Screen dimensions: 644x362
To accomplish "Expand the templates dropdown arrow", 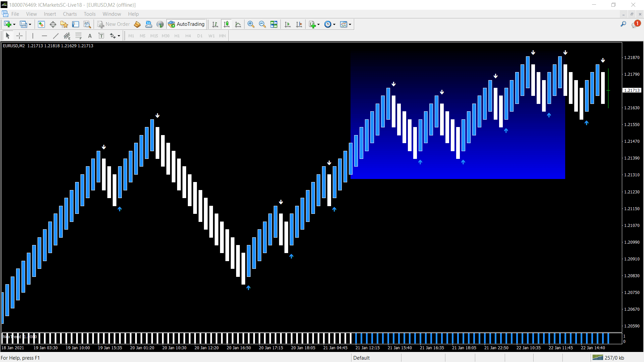I will [x=350, y=24].
